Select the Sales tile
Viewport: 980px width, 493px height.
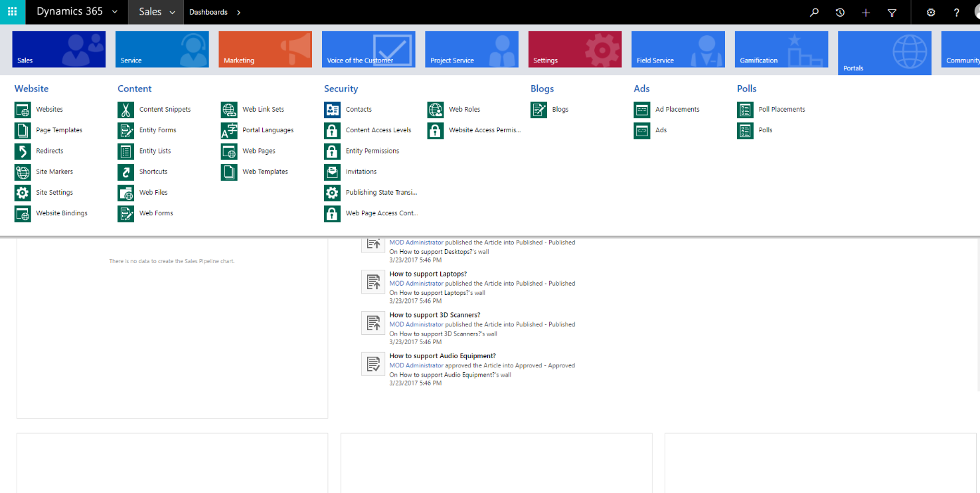point(59,49)
